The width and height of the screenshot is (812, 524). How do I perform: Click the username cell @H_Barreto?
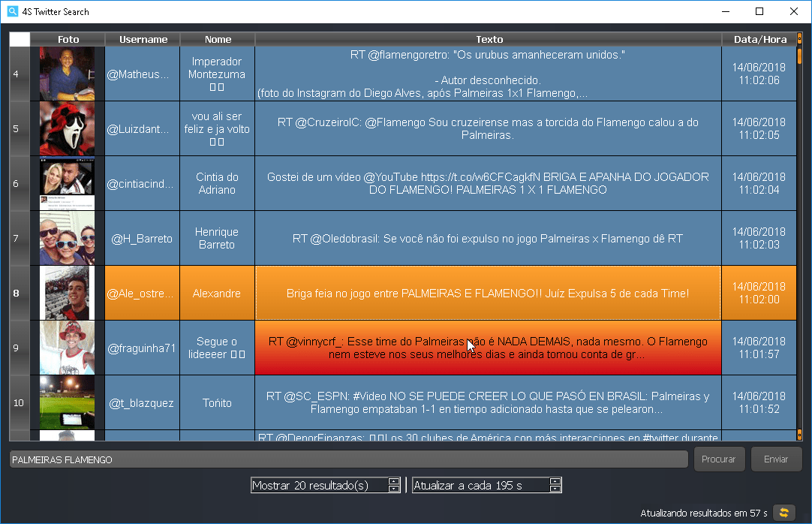(x=143, y=238)
